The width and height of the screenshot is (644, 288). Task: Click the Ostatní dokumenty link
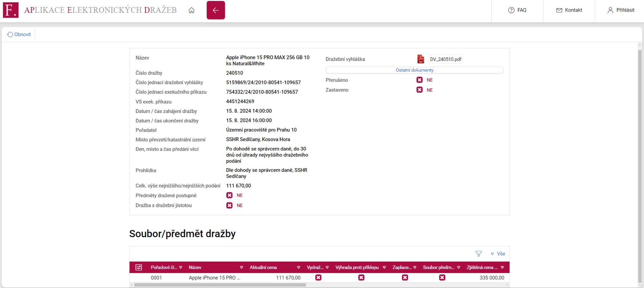[414, 70]
